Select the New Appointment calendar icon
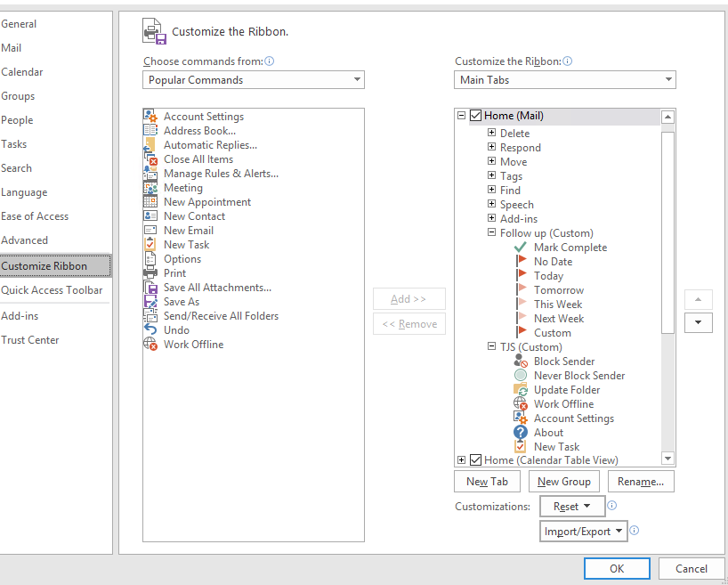Screen dimensions: 728x585 [150, 201]
